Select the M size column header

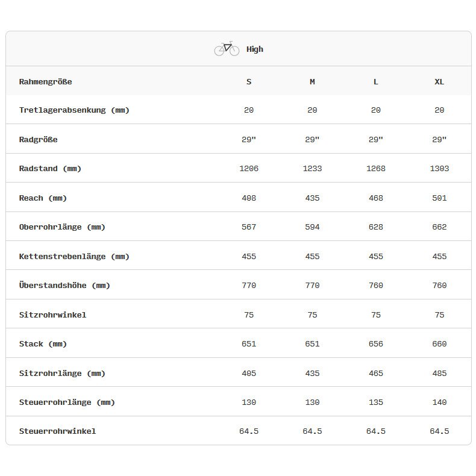coord(312,81)
